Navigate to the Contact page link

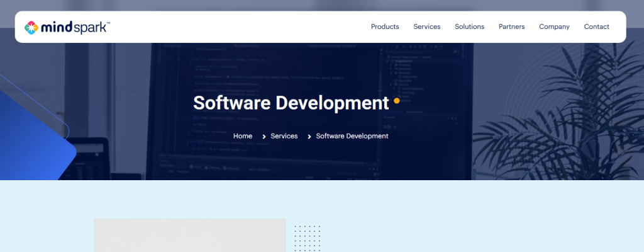(x=596, y=26)
